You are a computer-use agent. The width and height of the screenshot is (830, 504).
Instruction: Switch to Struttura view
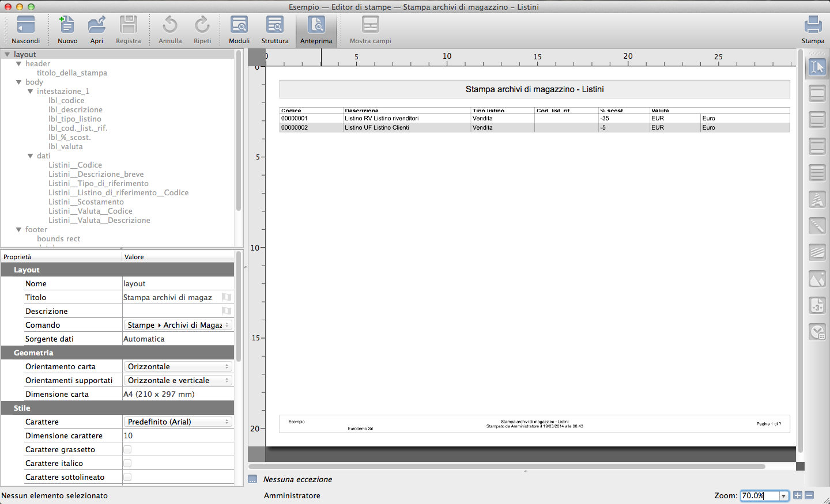coord(275,29)
